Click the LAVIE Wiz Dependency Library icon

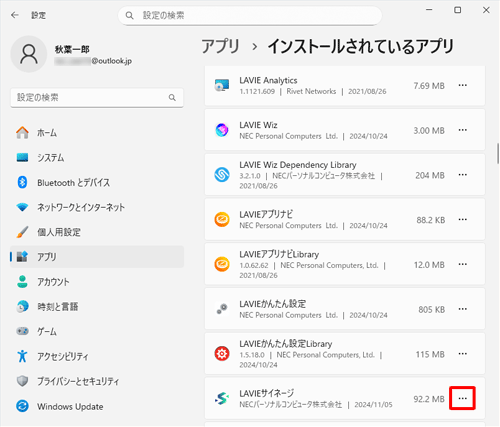coord(222,175)
